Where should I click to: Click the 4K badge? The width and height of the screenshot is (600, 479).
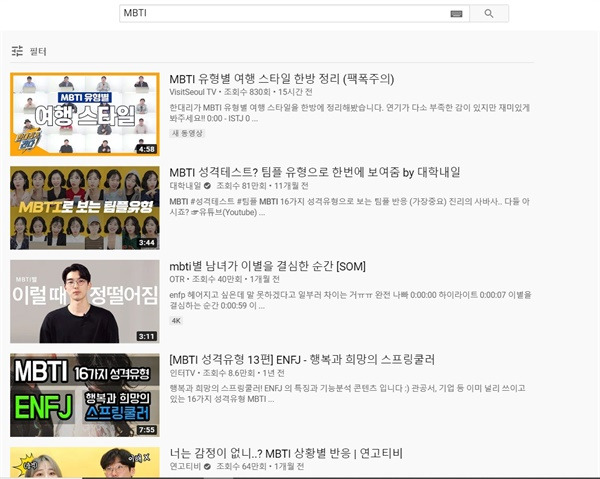click(176, 321)
